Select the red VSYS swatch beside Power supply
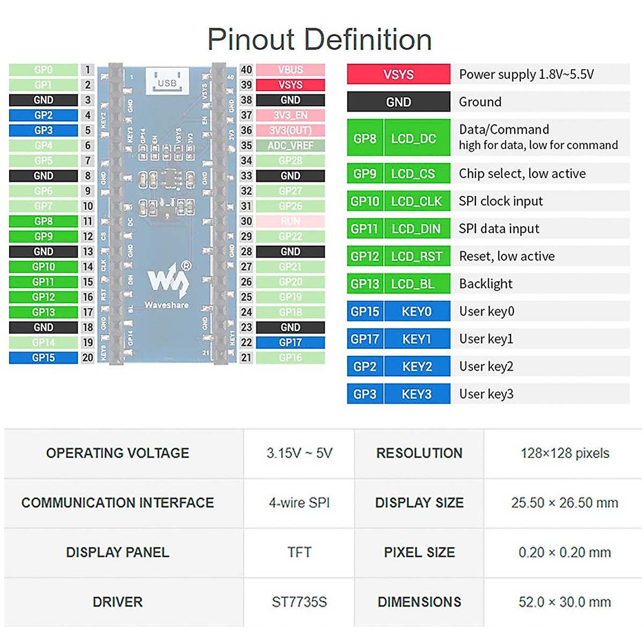This screenshot has height=644, width=644. pyautogui.click(x=398, y=75)
